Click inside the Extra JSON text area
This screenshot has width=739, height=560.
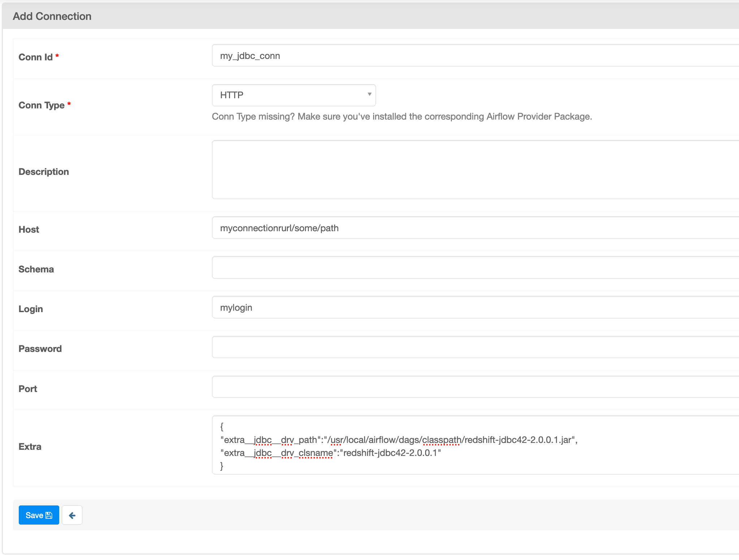(475, 445)
